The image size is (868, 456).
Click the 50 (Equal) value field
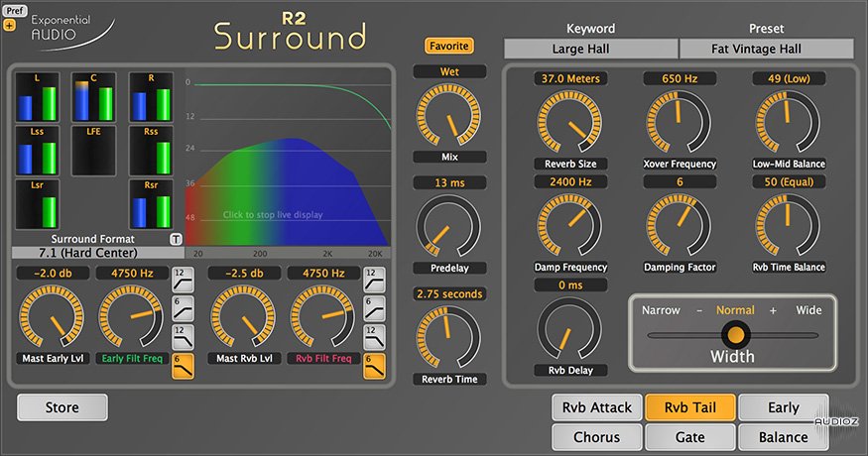(x=789, y=181)
